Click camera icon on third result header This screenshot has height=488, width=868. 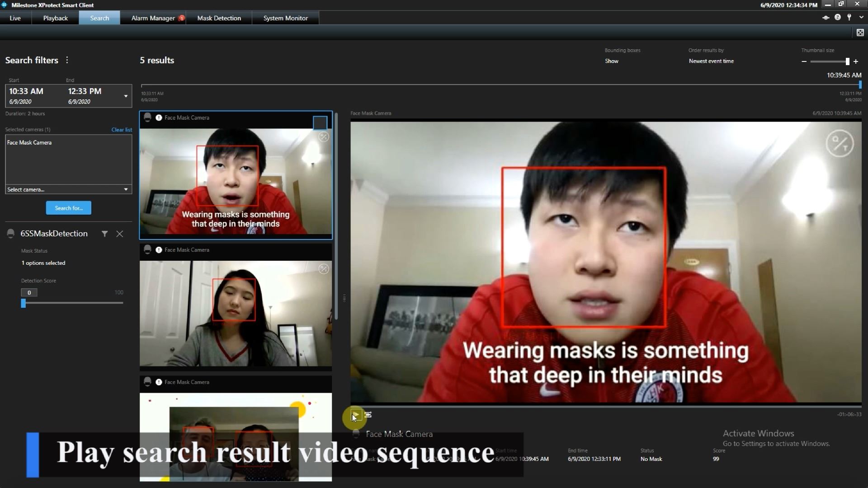click(x=147, y=382)
